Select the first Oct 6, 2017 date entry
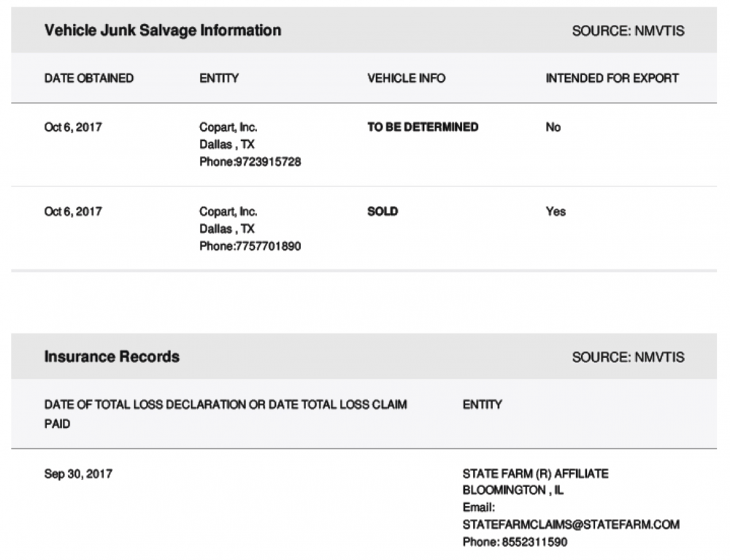 click(x=73, y=127)
